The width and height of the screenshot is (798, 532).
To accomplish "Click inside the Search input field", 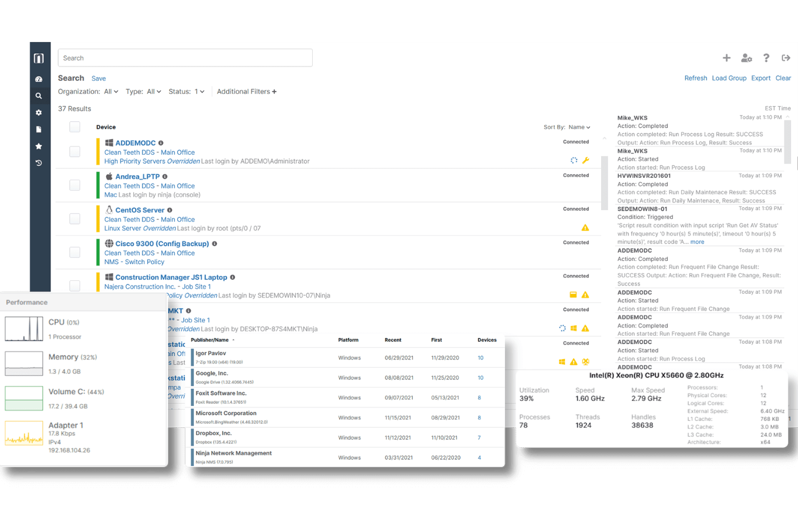I will (x=185, y=58).
